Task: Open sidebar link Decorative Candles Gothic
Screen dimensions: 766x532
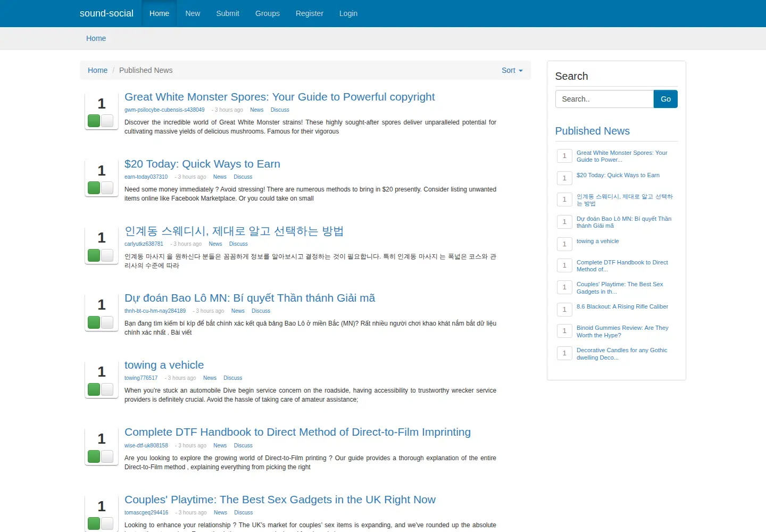Action: [x=622, y=354]
